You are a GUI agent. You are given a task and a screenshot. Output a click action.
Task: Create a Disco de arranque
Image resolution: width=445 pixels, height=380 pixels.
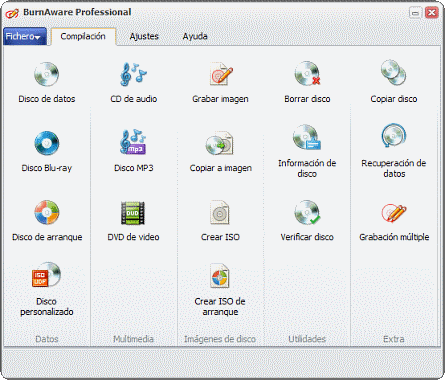point(47,221)
